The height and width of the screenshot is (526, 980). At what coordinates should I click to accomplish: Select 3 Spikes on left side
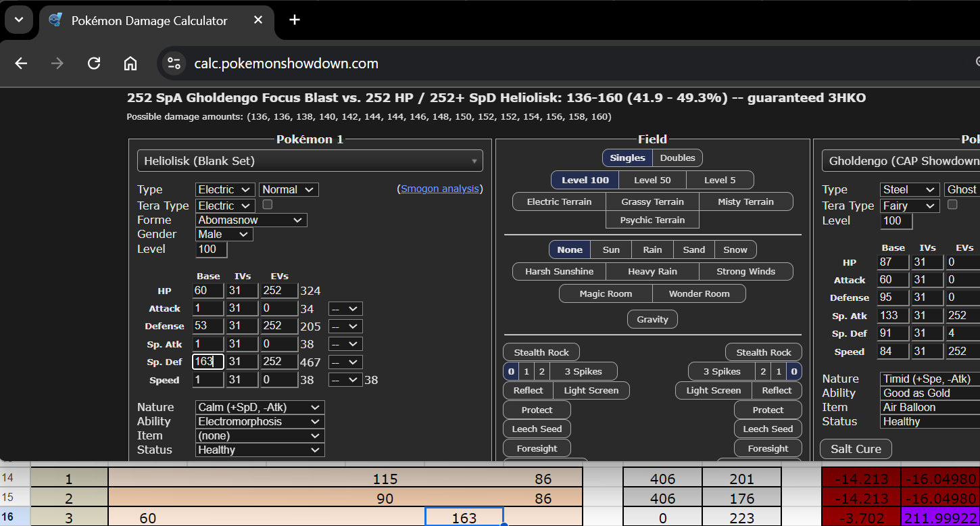tap(584, 371)
